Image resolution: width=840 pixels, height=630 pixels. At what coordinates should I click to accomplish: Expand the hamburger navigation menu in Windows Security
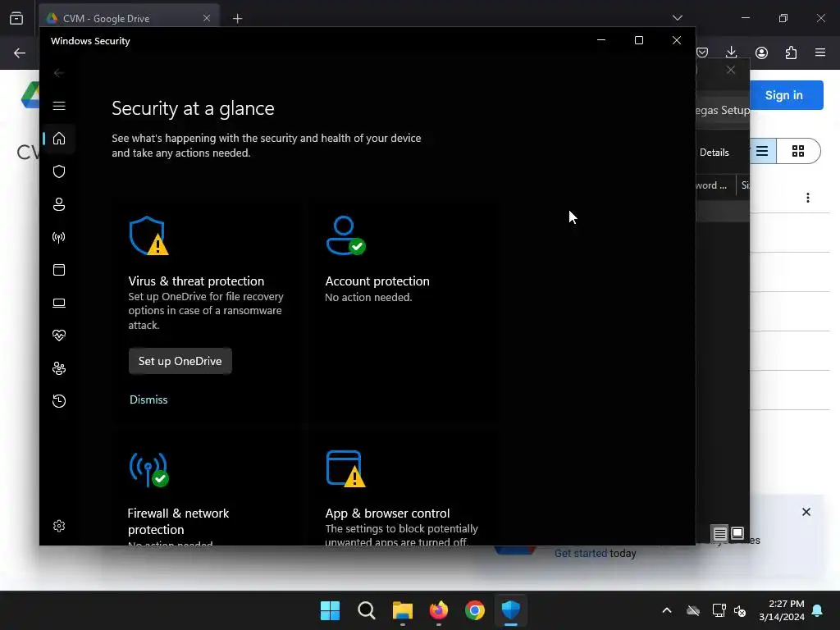59,106
